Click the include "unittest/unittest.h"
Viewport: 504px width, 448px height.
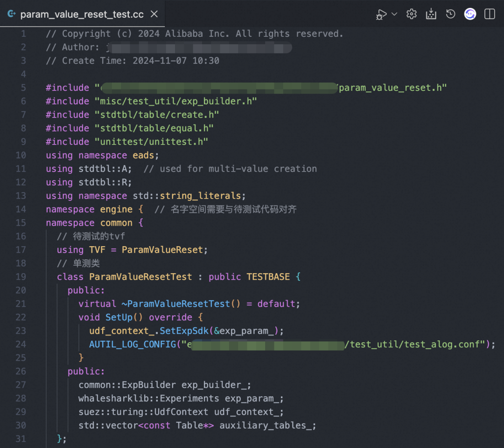151,142
